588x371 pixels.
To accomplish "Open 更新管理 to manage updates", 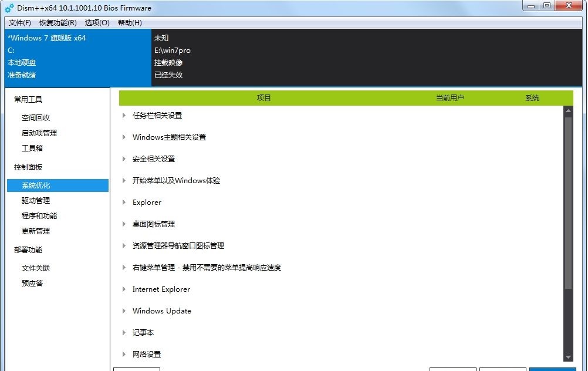I will [x=36, y=231].
